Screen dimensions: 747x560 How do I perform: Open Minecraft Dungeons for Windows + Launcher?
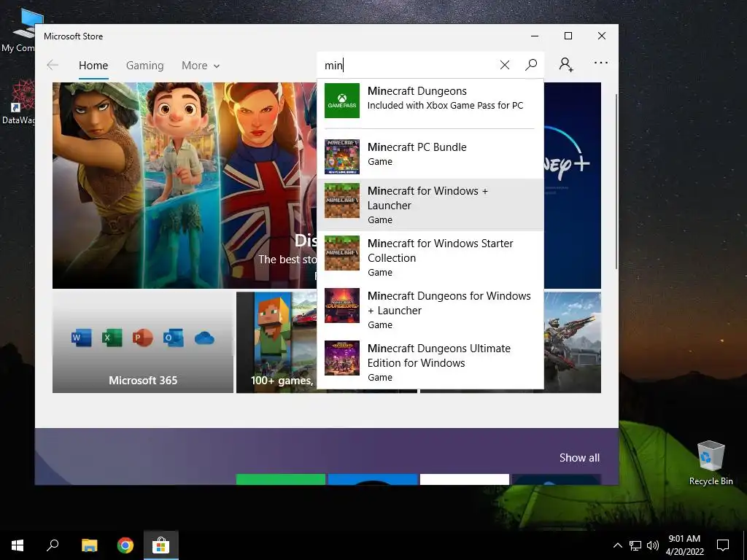(x=430, y=309)
